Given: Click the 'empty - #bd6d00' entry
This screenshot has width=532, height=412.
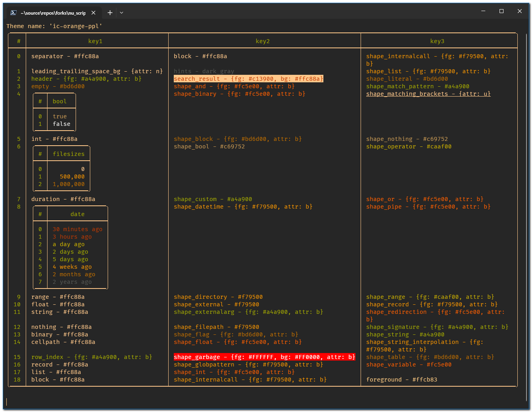Looking at the screenshot, I should (58, 86).
